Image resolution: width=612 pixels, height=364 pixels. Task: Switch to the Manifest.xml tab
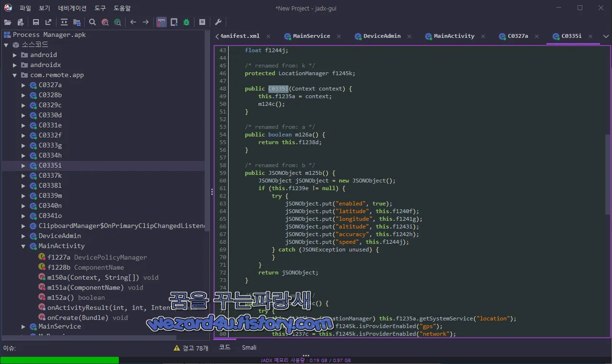(x=240, y=36)
